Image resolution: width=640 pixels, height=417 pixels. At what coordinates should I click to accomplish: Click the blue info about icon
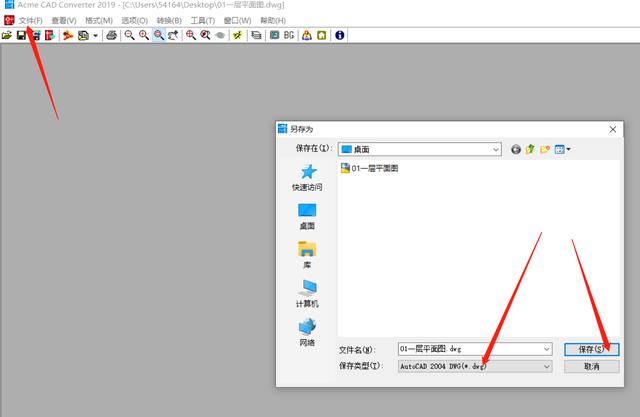[x=339, y=35]
